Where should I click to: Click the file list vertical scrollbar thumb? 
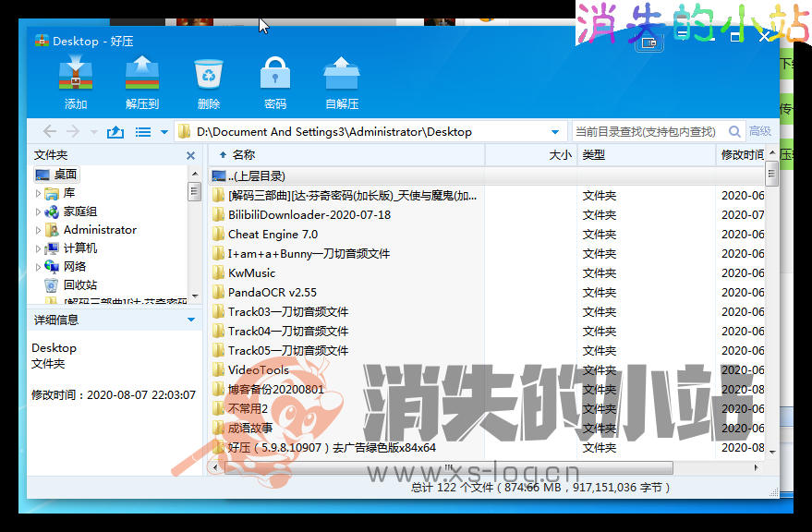tap(771, 174)
